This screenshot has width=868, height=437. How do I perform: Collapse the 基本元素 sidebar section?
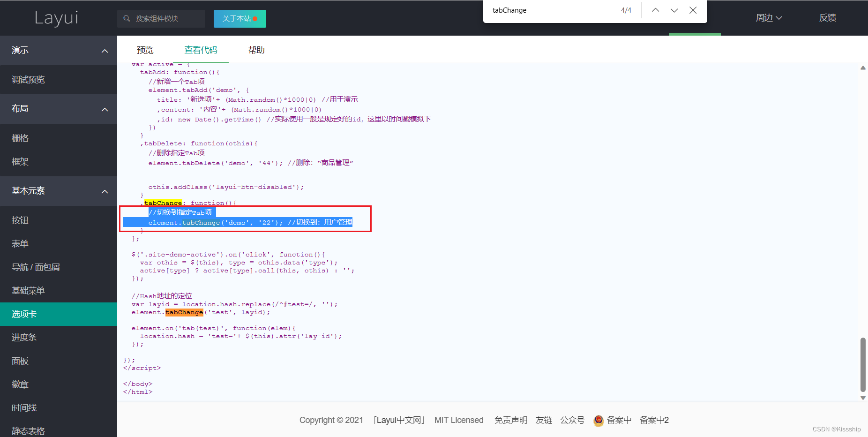point(104,191)
